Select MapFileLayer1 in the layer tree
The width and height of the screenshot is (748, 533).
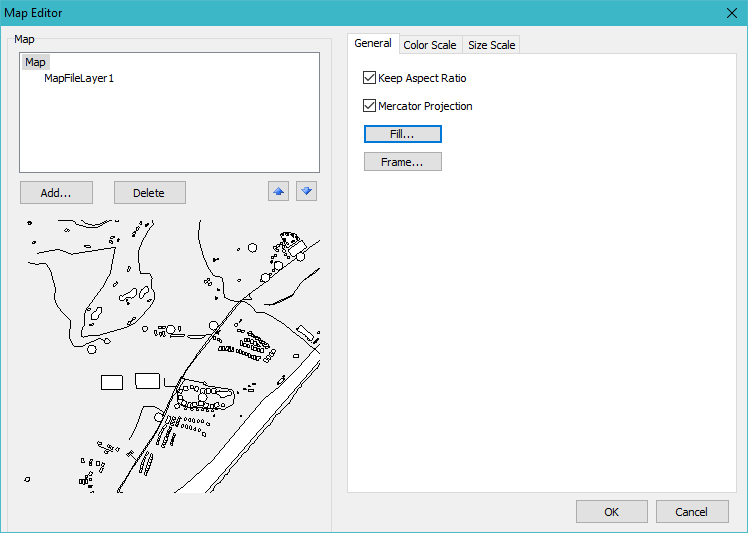pyautogui.click(x=79, y=78)
